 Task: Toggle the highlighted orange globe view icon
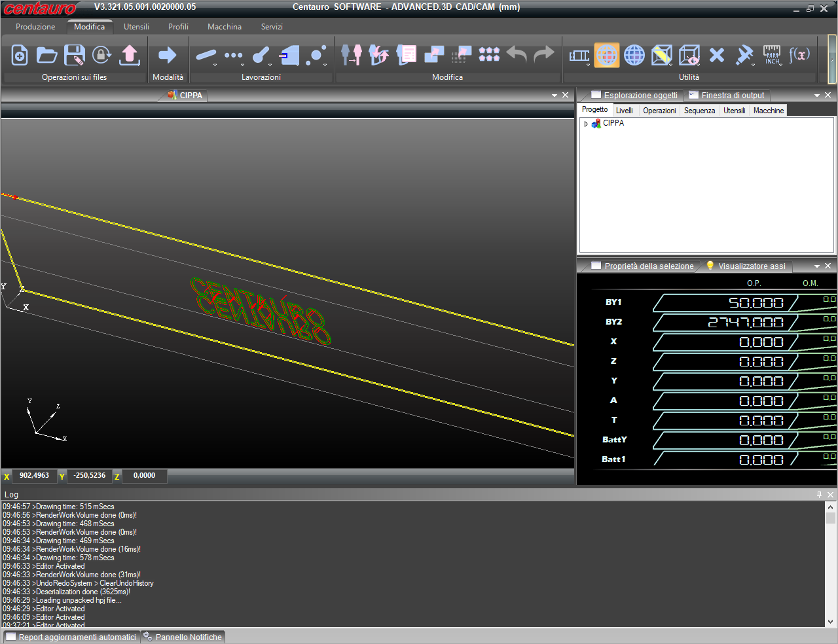(607, 56)
